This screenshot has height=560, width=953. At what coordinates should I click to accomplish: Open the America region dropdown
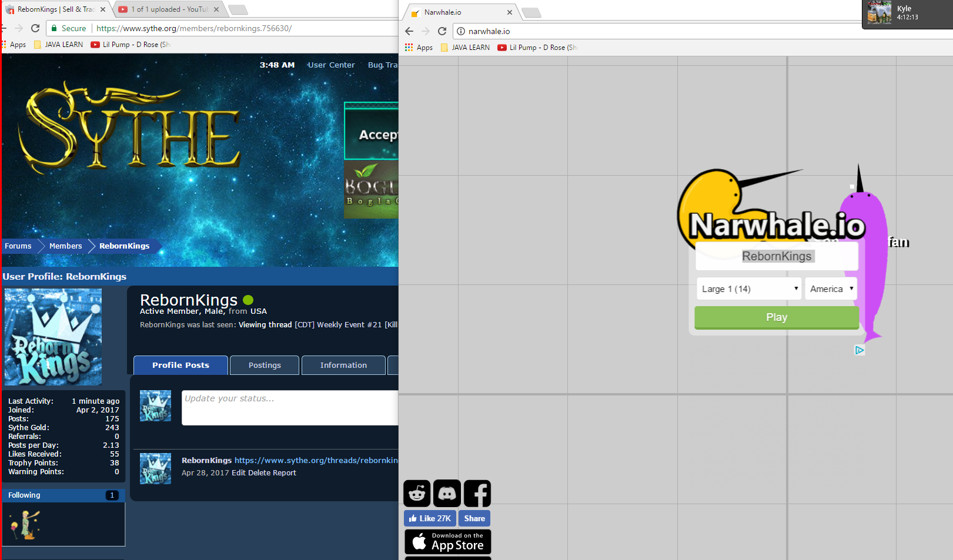pyautogui.click(x=831, y=289)
